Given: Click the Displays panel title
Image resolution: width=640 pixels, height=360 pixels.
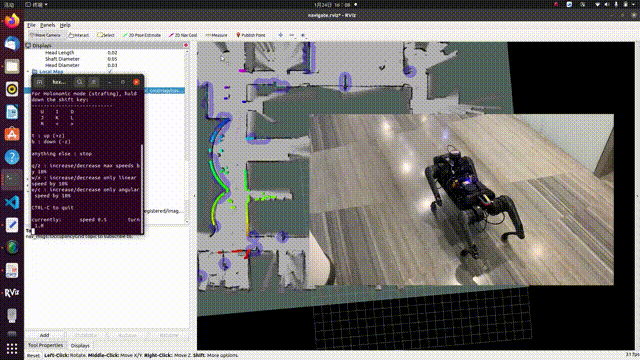Looking at the screenshot, I should 42,45.
